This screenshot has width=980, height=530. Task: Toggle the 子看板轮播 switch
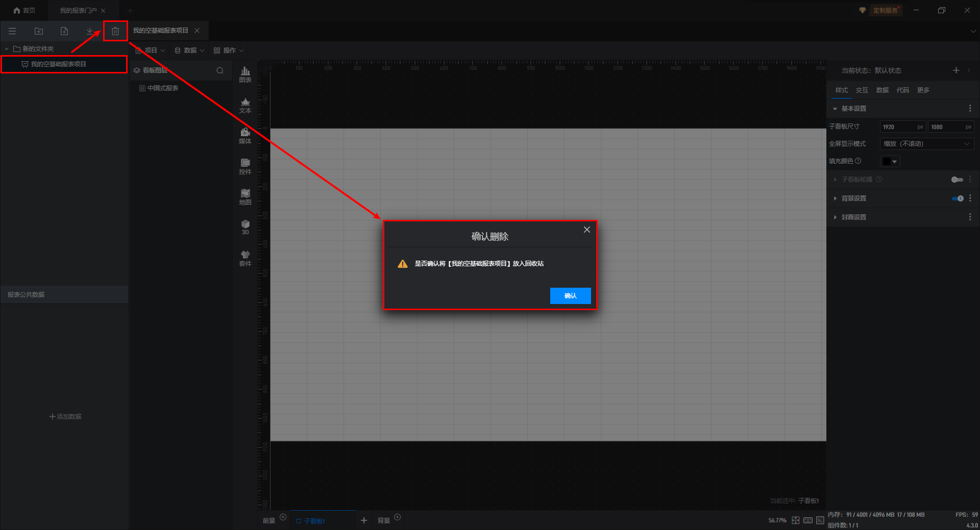point(957,180)
